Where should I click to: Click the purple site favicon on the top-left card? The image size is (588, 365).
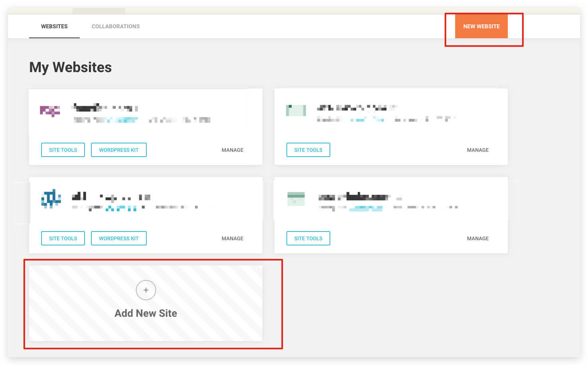click(50, 110)
